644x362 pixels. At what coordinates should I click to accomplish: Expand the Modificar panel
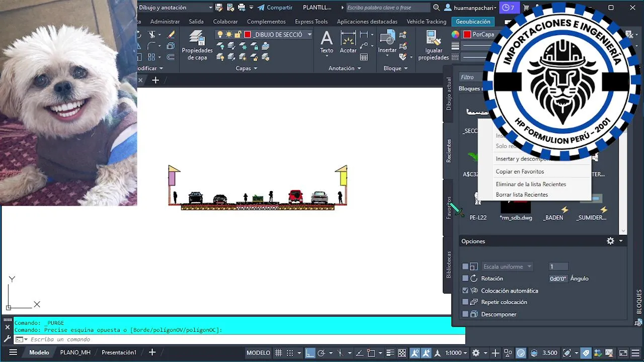coord(150,68)
